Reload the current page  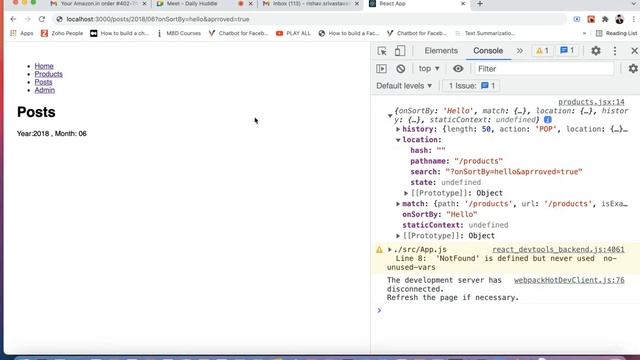coord(42,19)
